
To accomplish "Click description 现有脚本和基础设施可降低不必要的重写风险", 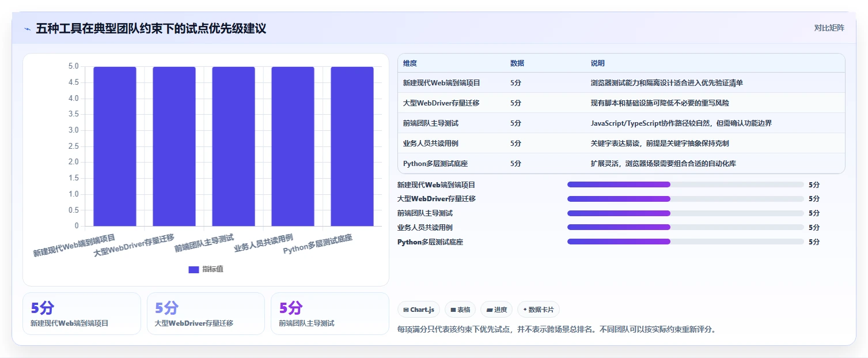I will click(x=660, y=103).
